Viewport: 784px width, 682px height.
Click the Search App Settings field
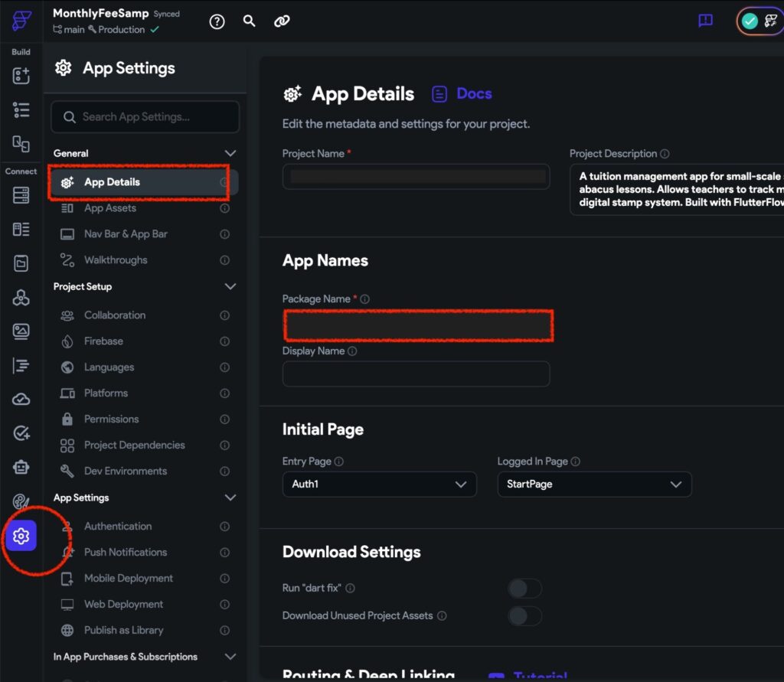pos(145,117)
